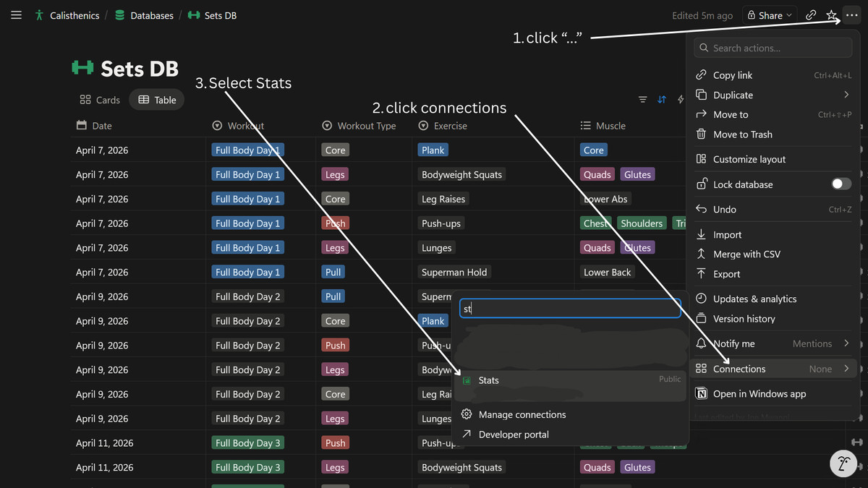Viewport: 868px width, 488px height.
Task: Click the Lower Back muscle tag
Action: click(608, 273)
